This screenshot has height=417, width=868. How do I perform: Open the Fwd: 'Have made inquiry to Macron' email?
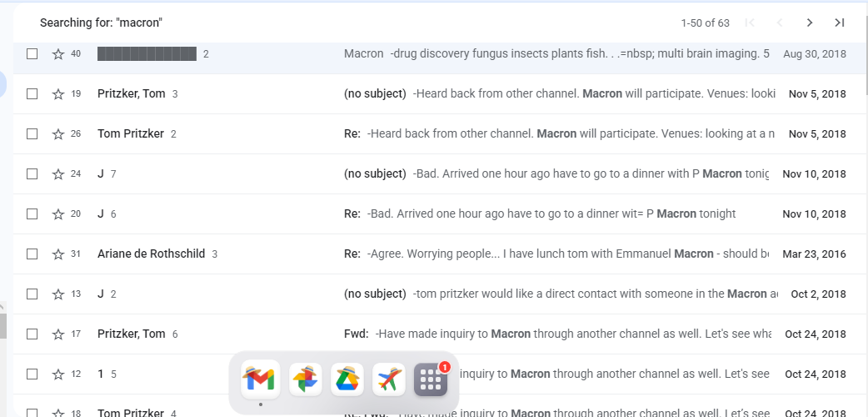440,334
